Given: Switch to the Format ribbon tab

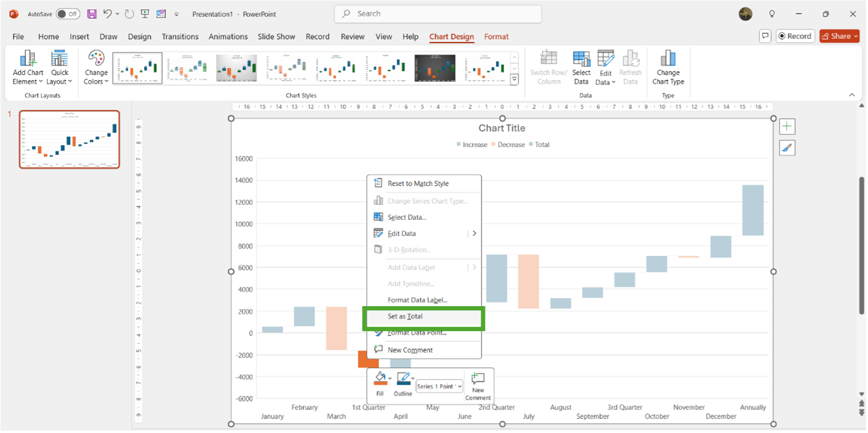Looking at the screenshot, I should tap(496, 37).
